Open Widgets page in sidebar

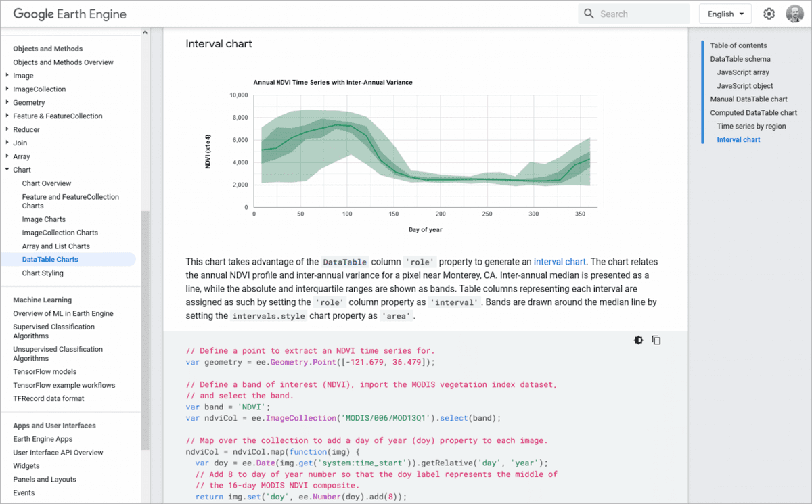(26, 466)
